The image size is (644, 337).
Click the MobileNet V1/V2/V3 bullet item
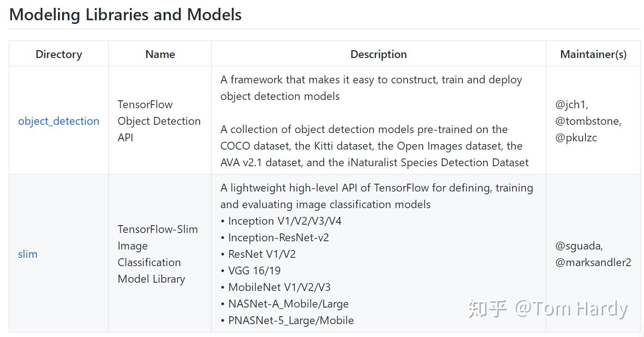(x=279, y=287)
